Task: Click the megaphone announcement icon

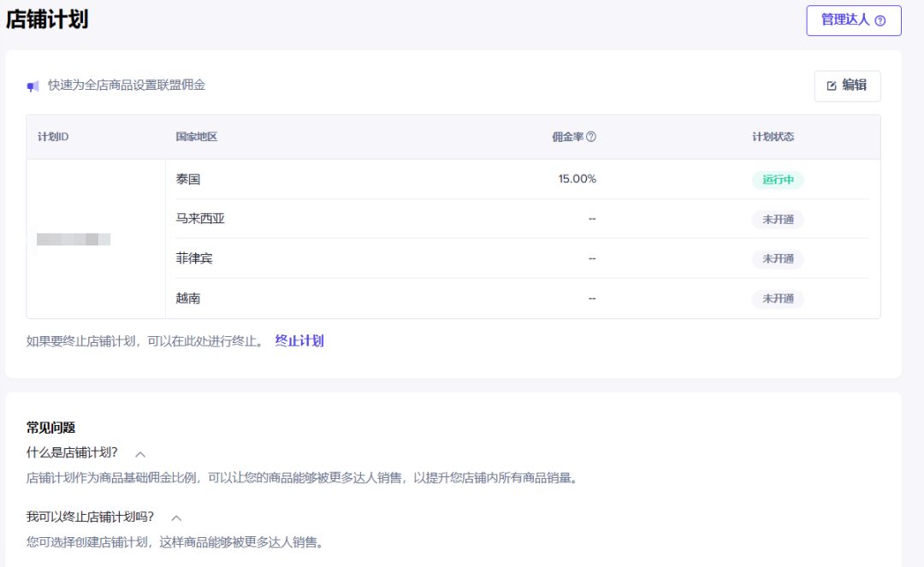Action: [x=33, y=86]
